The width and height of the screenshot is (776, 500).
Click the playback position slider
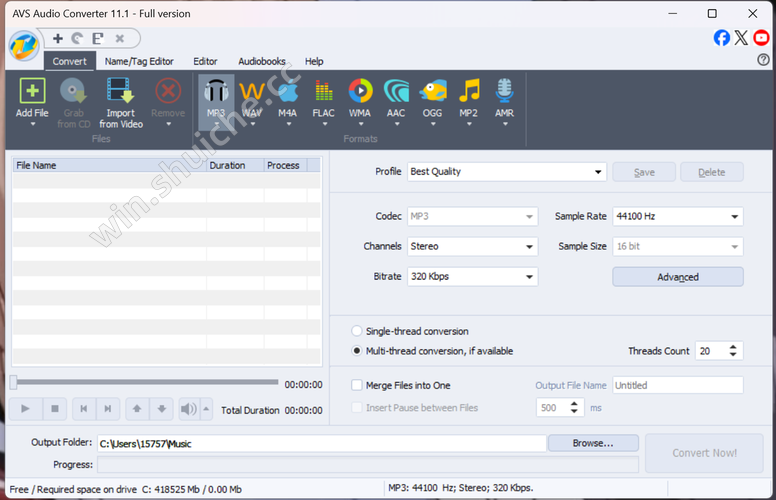click(145, 382)
